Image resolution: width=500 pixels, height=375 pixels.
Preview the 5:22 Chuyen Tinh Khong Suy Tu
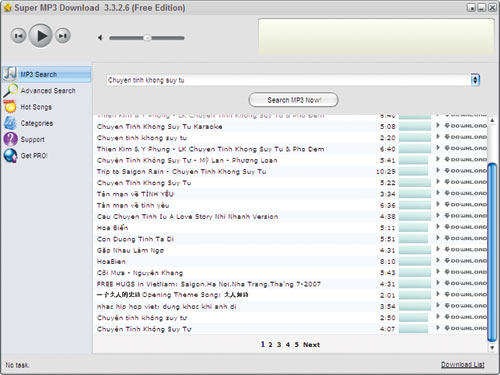pyautogui.click(x=438, y=182)
